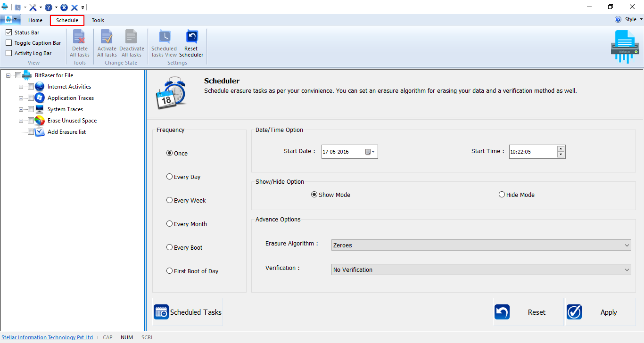This screenshot has height=343, width=644.
Task: Click Activate All Tasks ribbon icon
Action: 107,43
